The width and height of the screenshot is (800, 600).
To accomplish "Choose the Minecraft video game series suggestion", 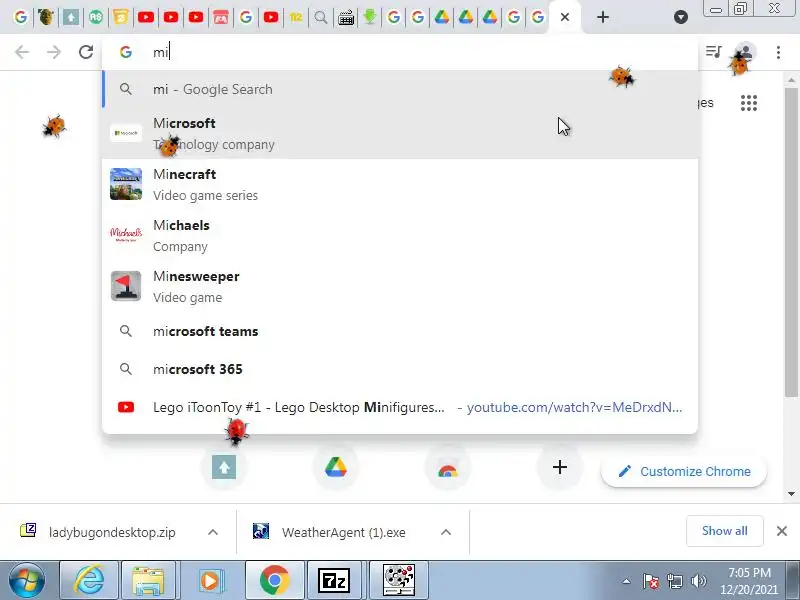I will click(x=400, y=184).
